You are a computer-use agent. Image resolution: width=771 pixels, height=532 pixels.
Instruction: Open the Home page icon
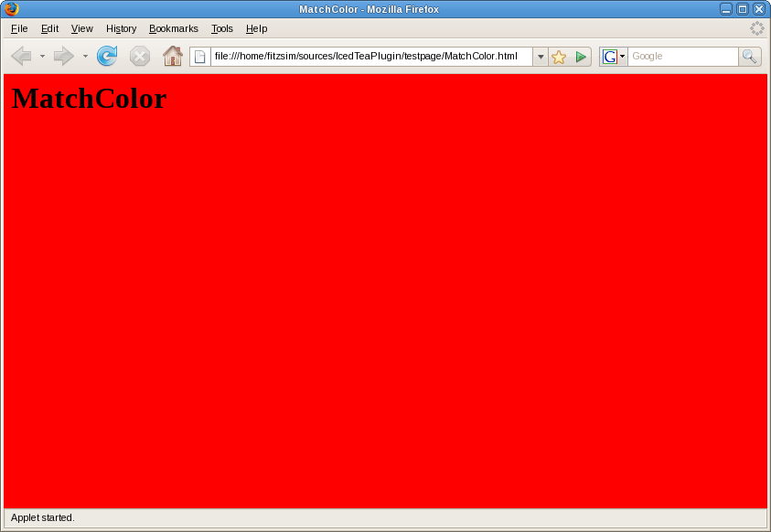(x=173, y=56)
